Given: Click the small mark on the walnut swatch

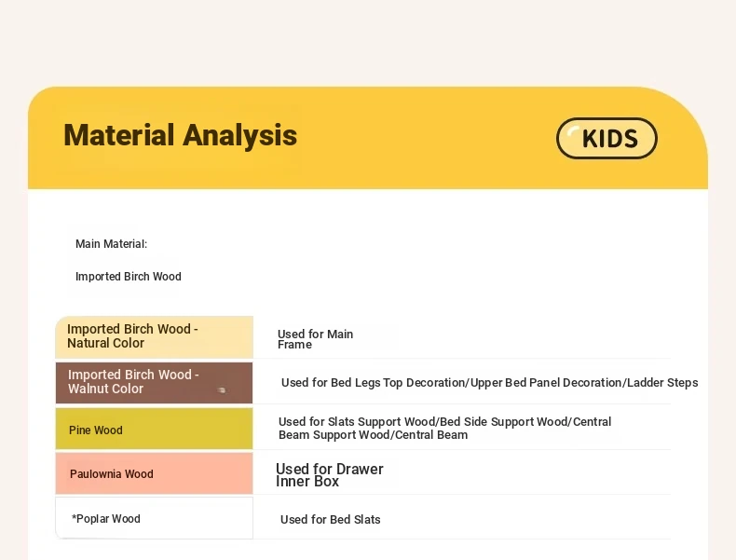Looking at the screenshot, I should 222,390.
